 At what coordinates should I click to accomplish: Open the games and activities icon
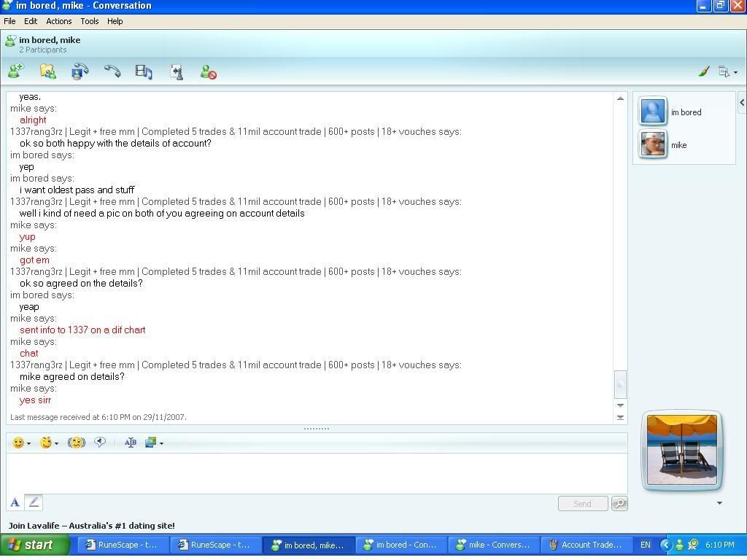(177, 72)
